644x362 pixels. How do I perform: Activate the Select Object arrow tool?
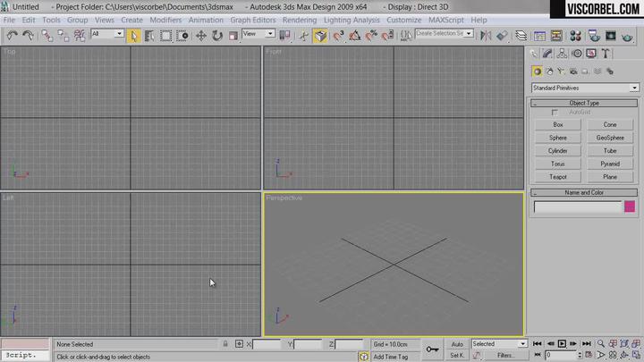coord(133,36)
